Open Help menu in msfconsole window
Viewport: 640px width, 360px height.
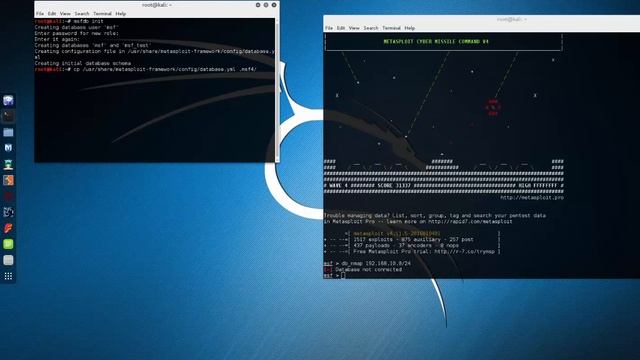409,28
